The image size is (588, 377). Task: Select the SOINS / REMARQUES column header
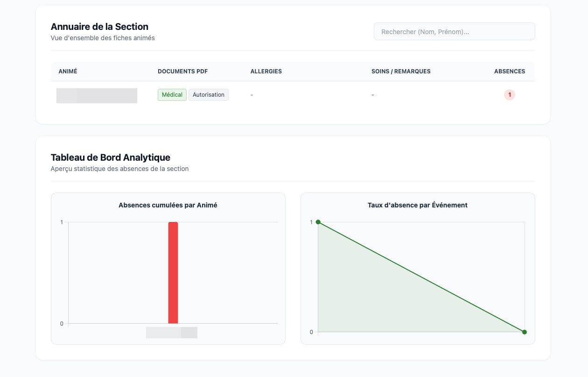(x=401, y=71)
